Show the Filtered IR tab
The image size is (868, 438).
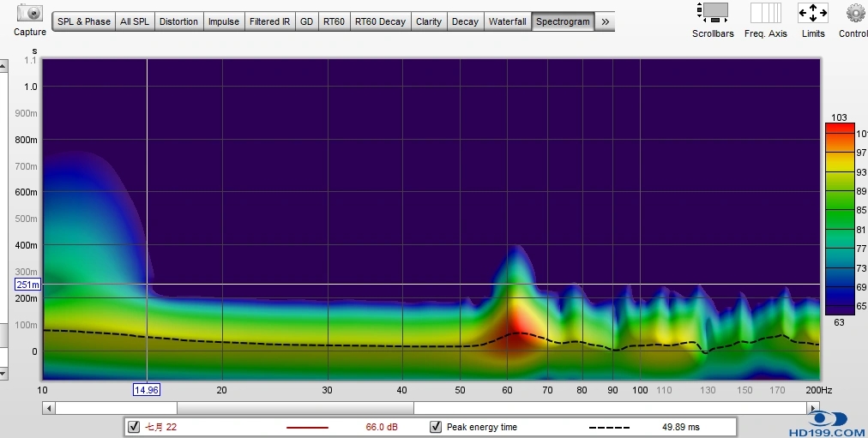point(269,21)
